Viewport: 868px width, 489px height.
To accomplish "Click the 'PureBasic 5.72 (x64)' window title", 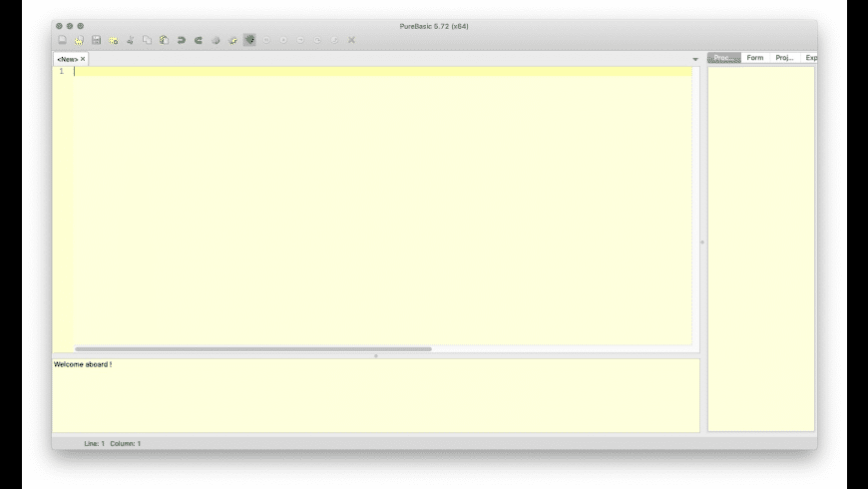I will 434,26.
